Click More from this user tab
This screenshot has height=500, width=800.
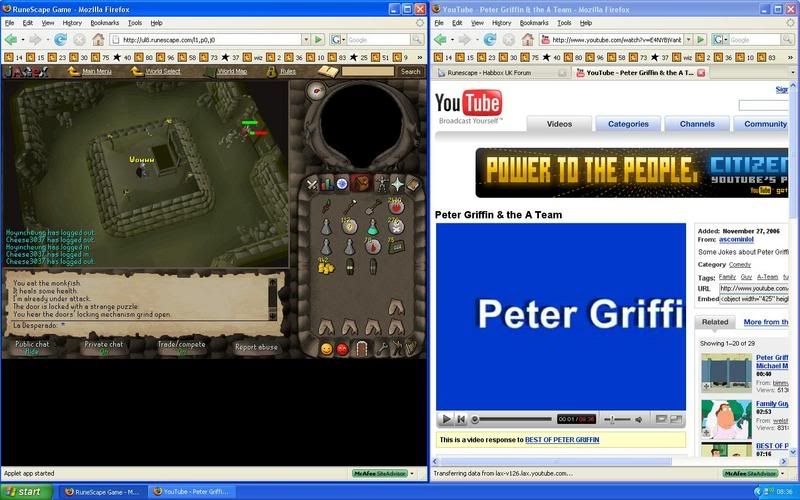[766, 322]
